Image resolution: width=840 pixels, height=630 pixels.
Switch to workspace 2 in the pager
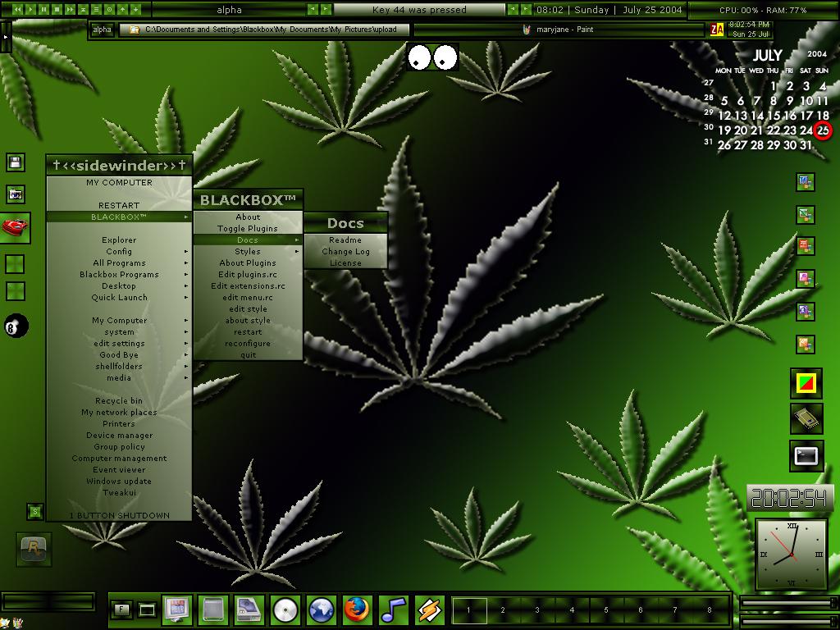pos(503,609)
